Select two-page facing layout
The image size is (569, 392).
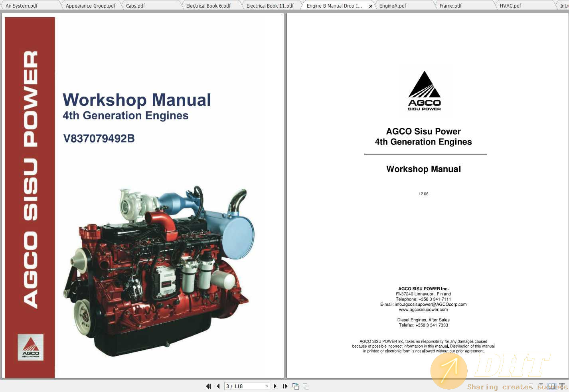coord(551,386)
